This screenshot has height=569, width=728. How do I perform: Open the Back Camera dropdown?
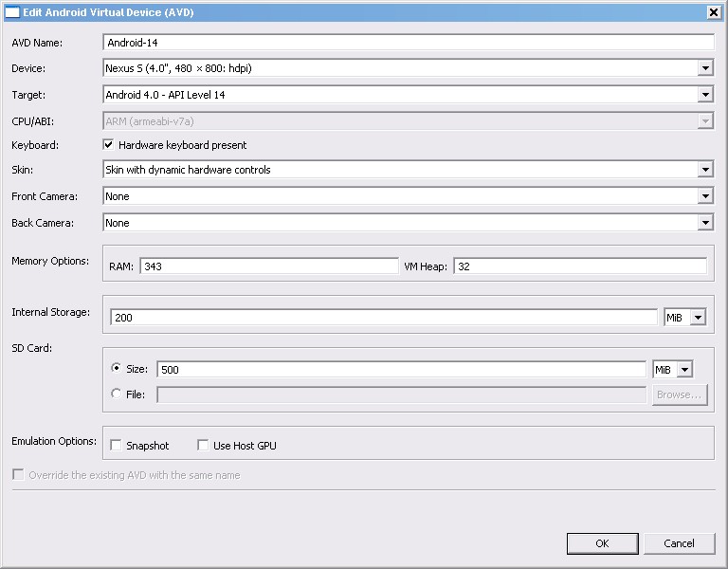click(x=704, y=223)
